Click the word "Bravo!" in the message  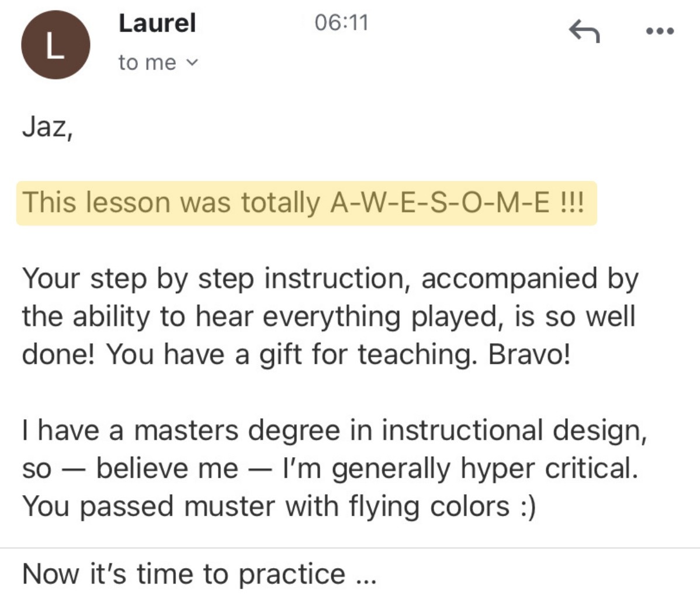(529, 354)
